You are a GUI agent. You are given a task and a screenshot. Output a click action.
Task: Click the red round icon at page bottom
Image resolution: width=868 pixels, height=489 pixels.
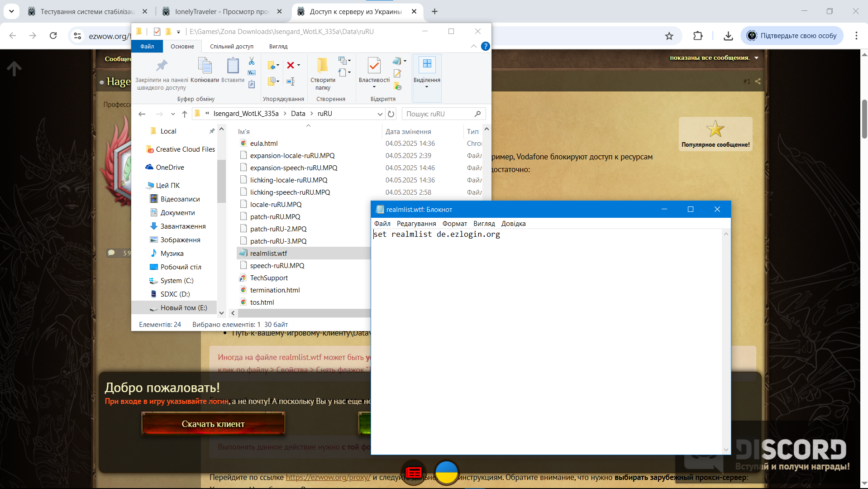pos(414,473)
